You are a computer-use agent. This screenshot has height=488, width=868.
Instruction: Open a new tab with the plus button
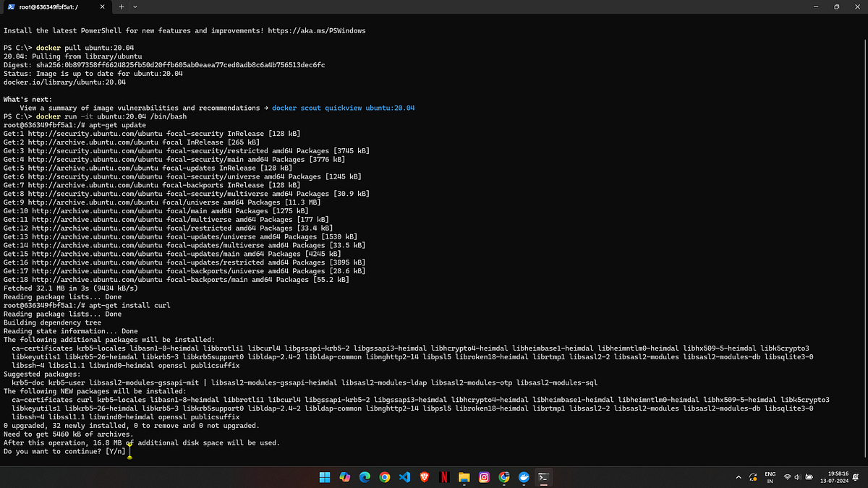[121, 7]
